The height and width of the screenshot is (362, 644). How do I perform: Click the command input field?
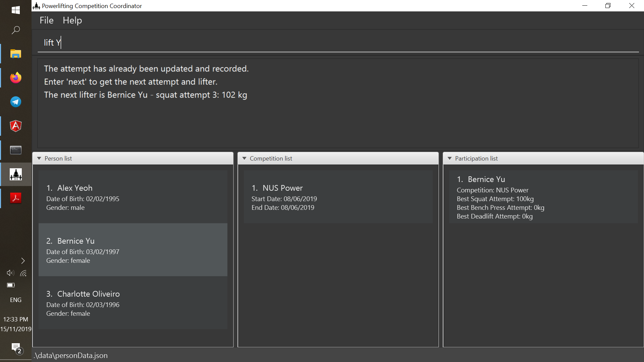click(335, 43)
